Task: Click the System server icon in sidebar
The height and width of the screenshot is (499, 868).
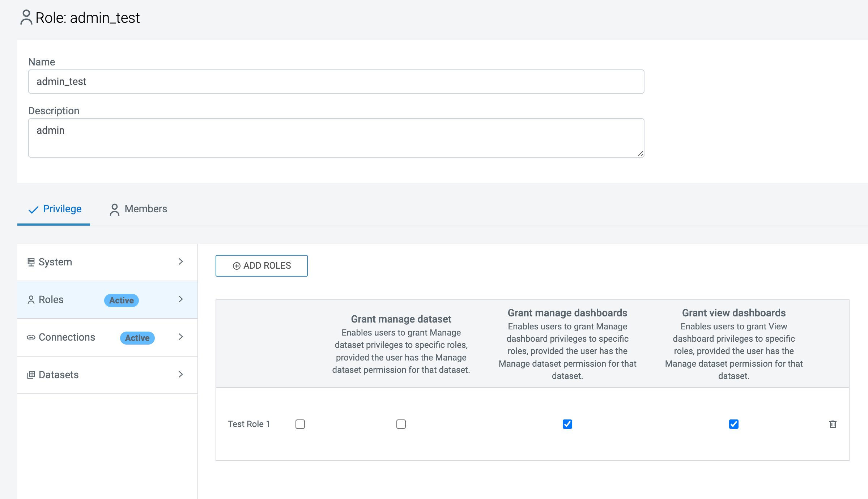Action: (x=31, y=262)
